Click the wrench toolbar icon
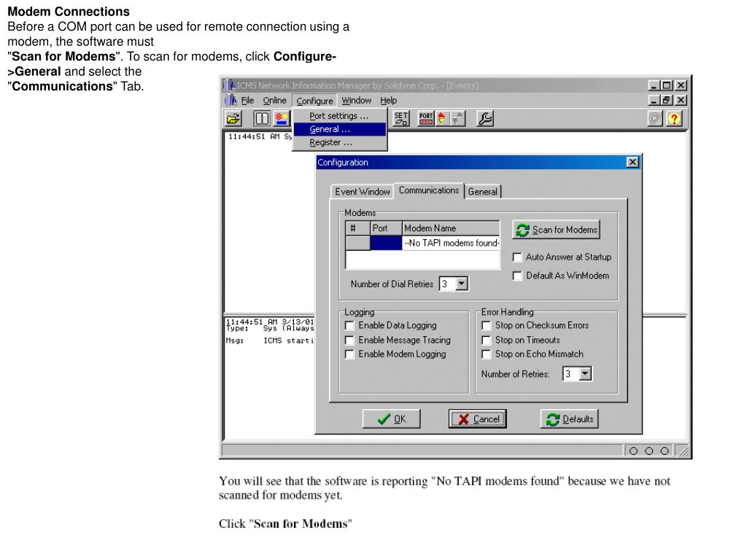Viewport: 747px width, 560px height. 485,119
